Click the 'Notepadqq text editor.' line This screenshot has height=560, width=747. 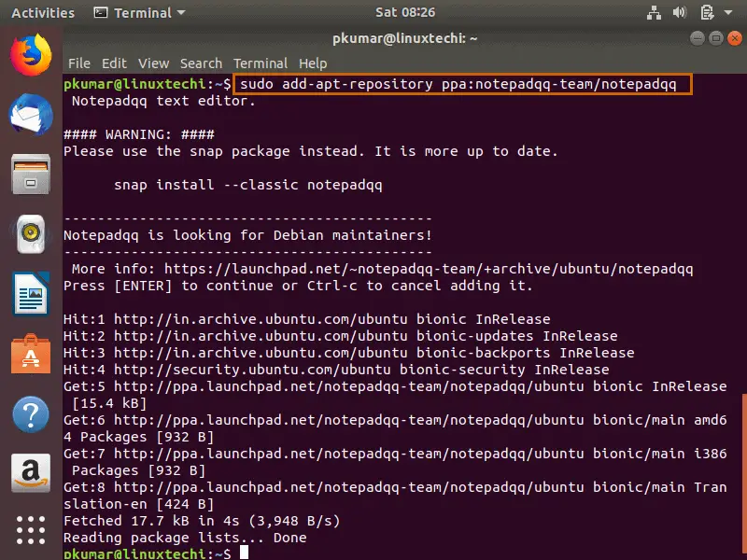(x=163, y=101)
